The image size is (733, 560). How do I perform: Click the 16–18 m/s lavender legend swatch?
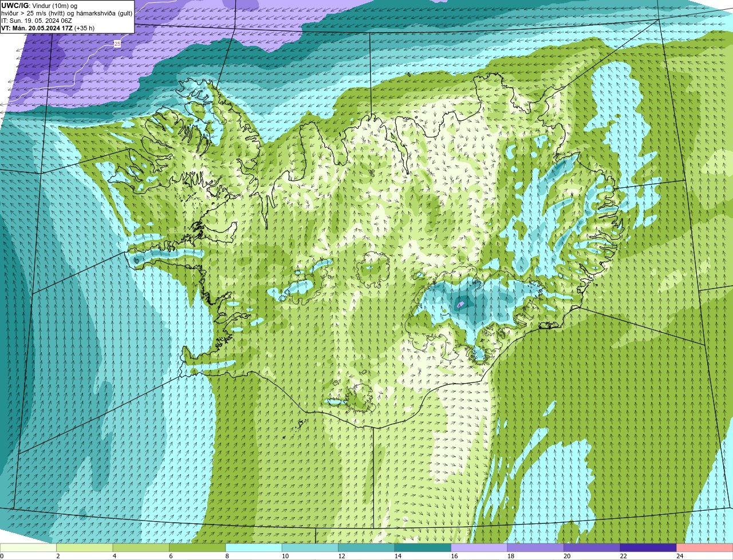479,547
